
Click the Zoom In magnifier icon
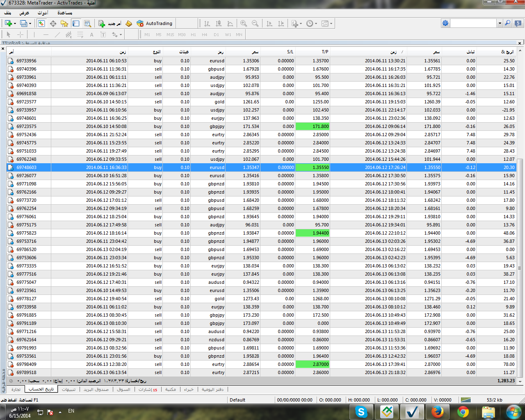coord(244,23)
